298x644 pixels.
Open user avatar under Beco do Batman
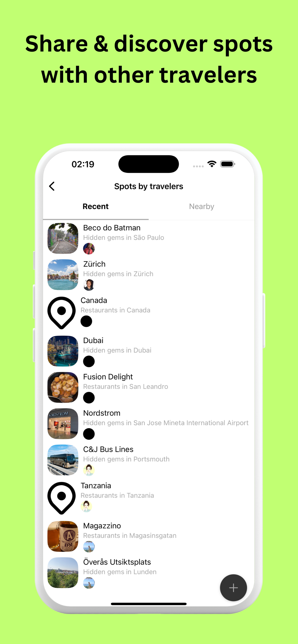click(89, 248)
